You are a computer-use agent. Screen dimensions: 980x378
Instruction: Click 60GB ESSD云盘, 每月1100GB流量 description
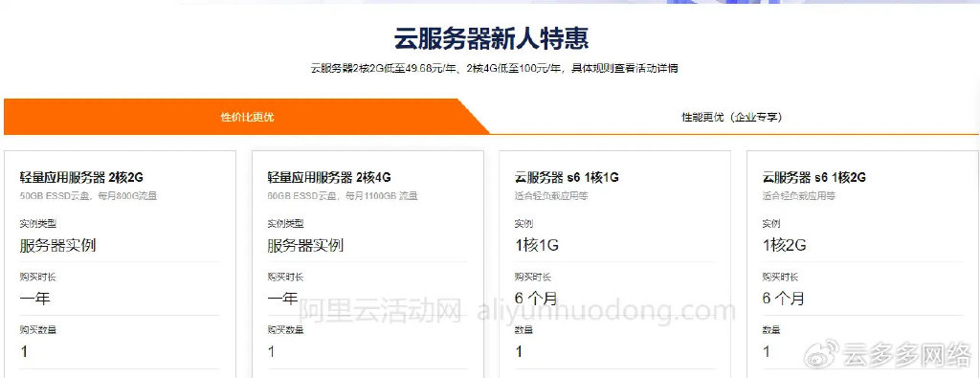click(343, 196)
